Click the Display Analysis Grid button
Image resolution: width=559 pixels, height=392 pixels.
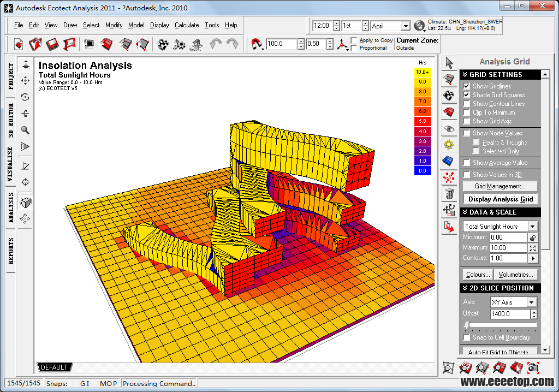[501, 199]
